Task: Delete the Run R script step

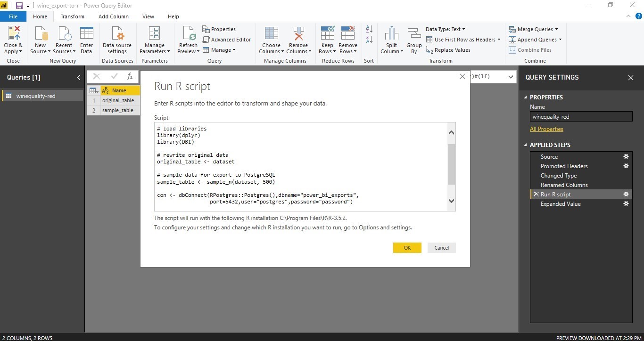Action: (x=536, y=195)
